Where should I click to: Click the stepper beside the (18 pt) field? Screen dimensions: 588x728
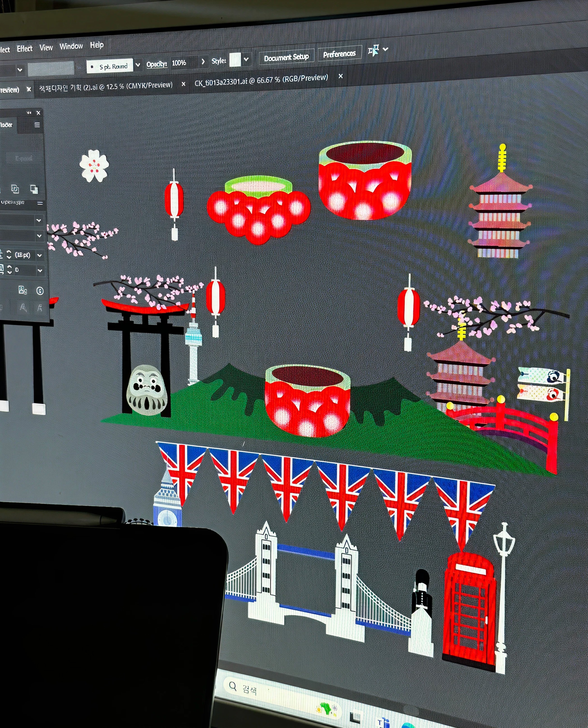pyautogui.click(x=9, y=255)
